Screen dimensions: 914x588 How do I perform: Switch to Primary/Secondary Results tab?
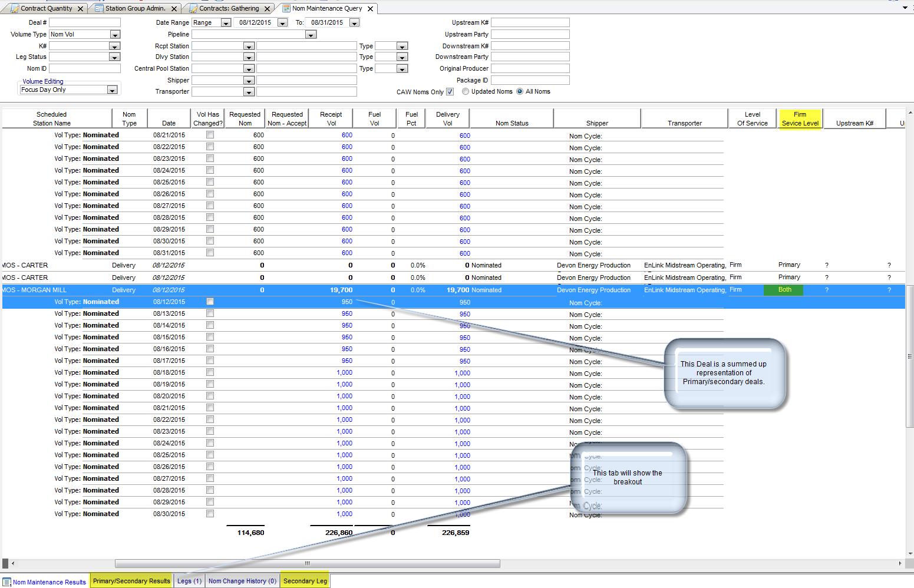[x=131, y=581]
